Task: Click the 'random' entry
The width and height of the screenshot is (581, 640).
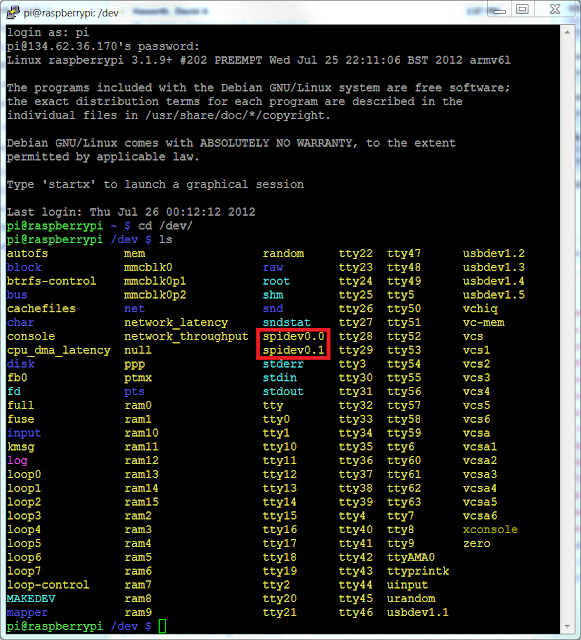Action: pos(283,253)
